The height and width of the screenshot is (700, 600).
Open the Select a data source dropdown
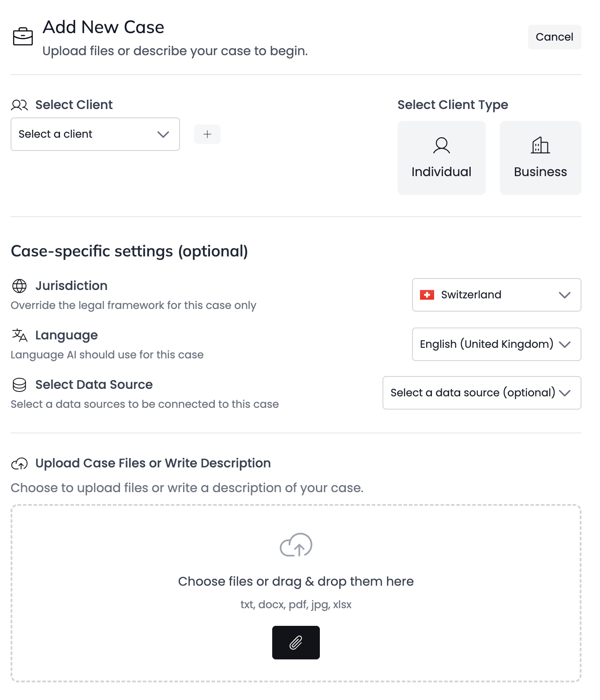coord(482,393)
